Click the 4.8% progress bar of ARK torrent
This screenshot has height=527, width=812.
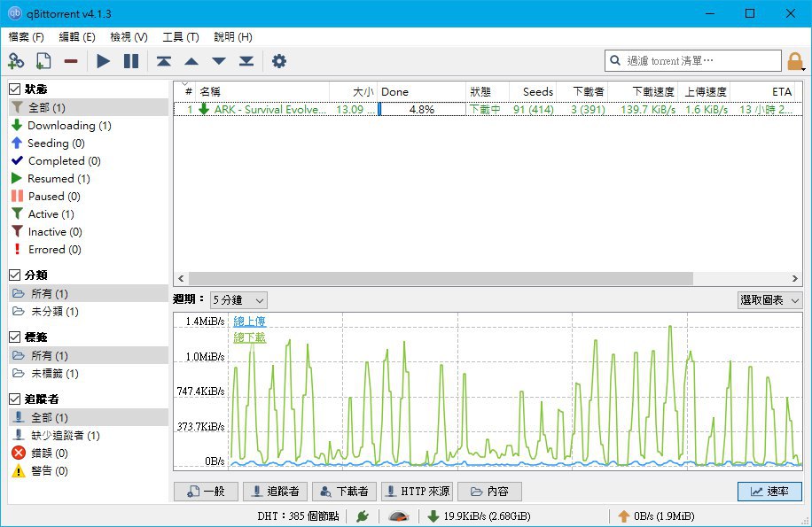tap(422, 109)
